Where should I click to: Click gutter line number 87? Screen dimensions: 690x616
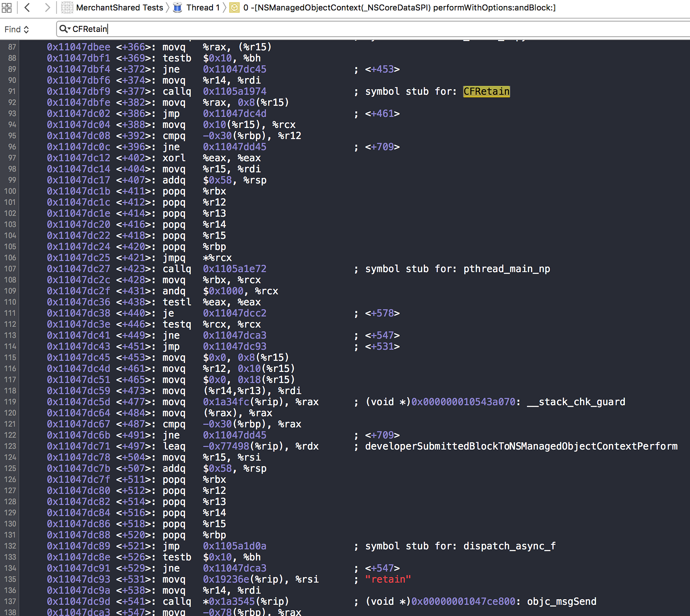[x=12, y=47]
